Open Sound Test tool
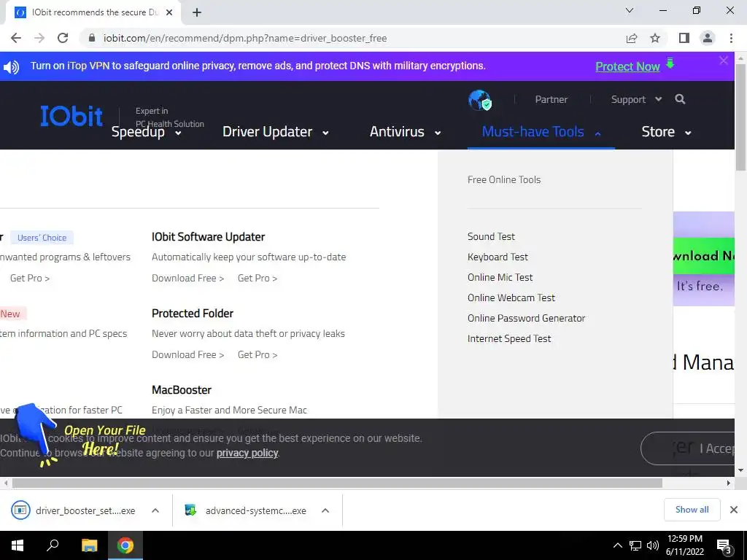 point(491,237)
